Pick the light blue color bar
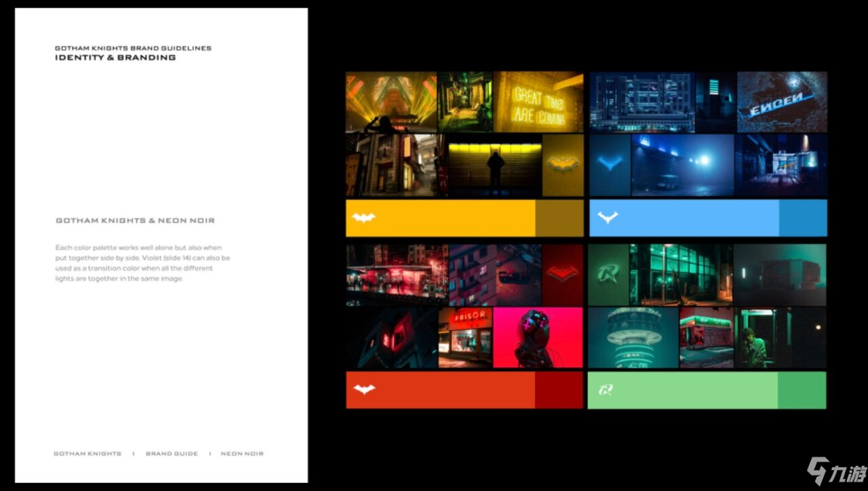Viewport: 868px width, 491px height. click(684, 218)
